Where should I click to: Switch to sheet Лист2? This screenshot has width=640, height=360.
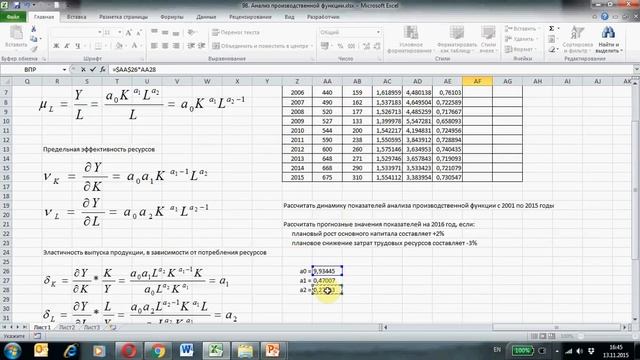(67, 327)
